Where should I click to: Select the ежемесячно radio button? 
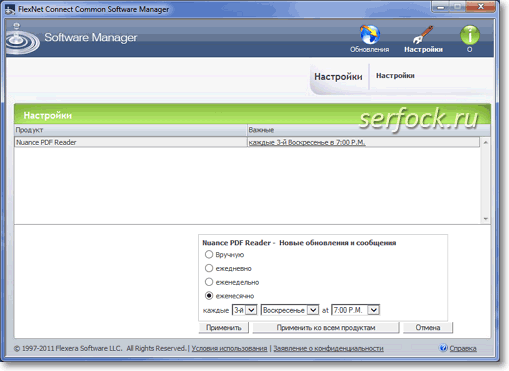209,296
